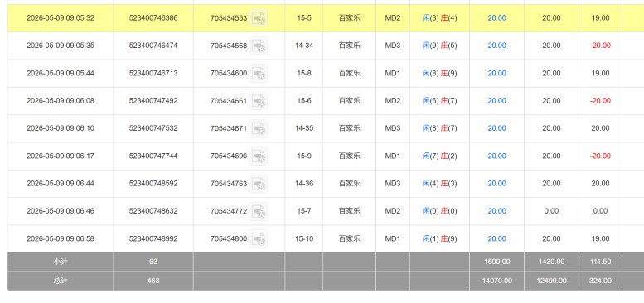
Task: Click blue 20.00 bet amount for order 523400746713
Action: coord(496,73)
